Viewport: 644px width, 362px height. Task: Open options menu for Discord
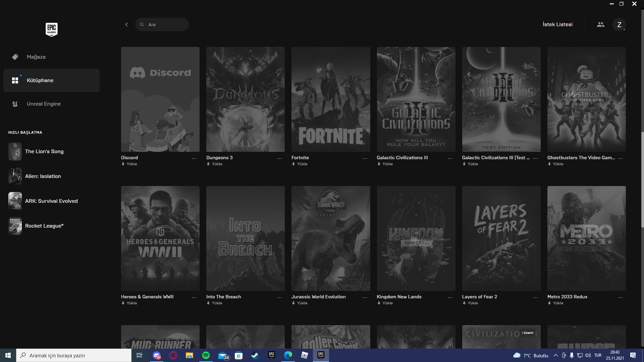coord(194,158)
